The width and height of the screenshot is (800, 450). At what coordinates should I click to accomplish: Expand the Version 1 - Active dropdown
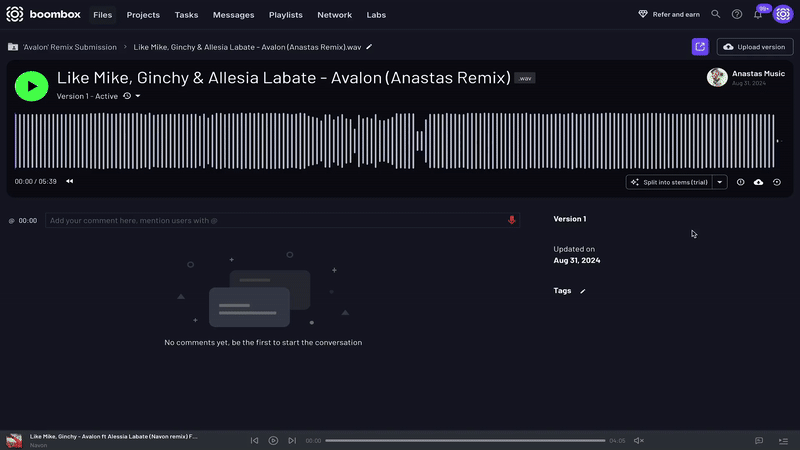click(x=138, y=96)
